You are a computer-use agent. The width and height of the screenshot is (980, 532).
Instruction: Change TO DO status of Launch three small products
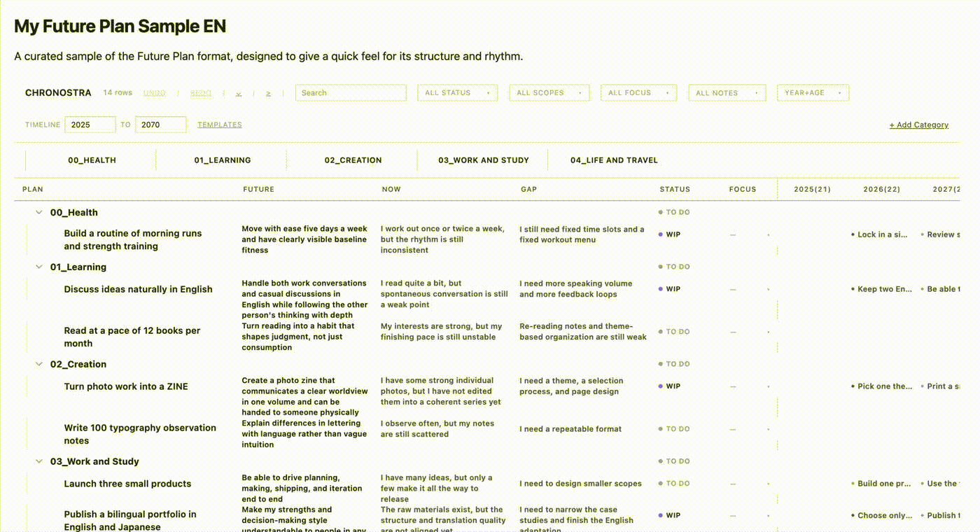tap(674, 484)
